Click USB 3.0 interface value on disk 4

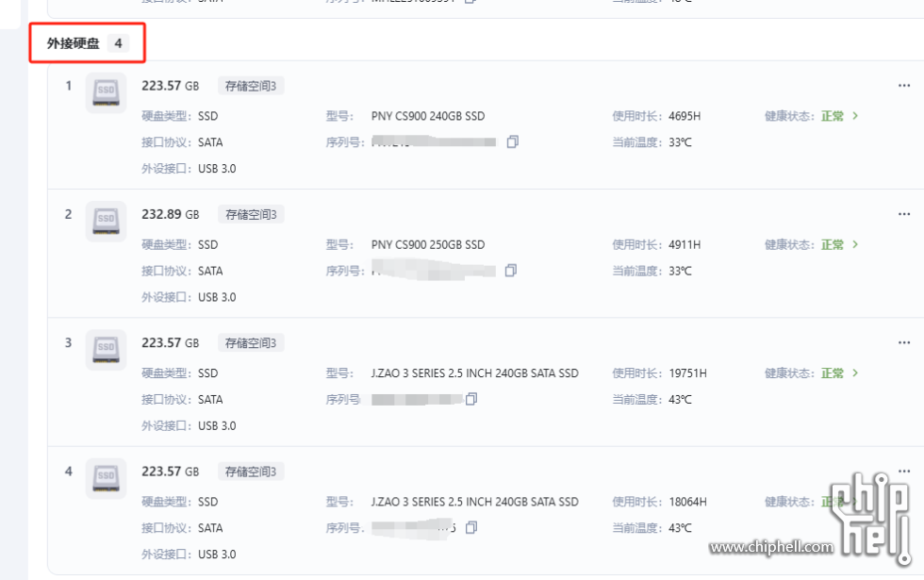tap(217, 555)
